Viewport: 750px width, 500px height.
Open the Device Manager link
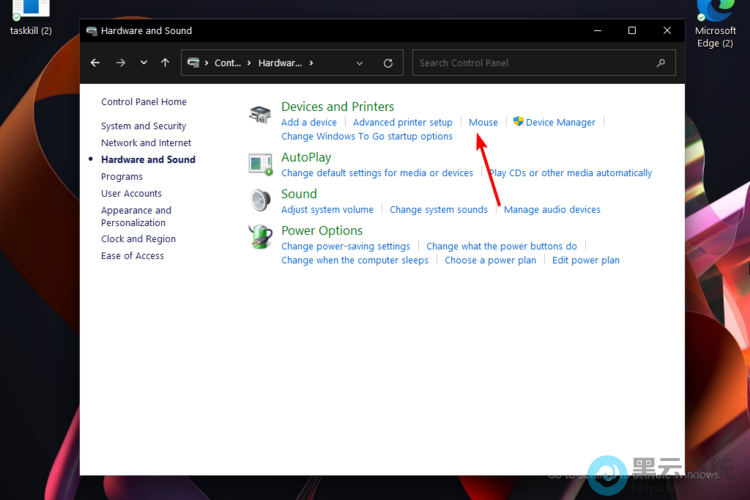[560, 122]
